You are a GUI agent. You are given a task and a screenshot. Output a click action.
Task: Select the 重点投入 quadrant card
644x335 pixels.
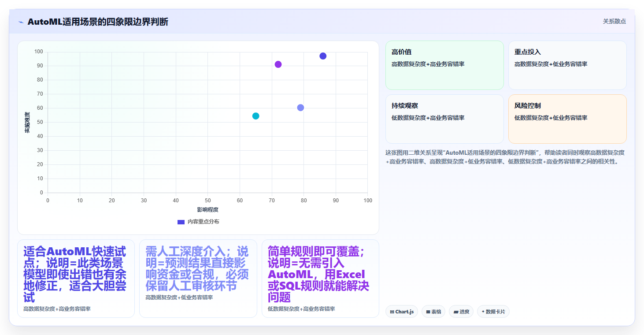[567, 65]
